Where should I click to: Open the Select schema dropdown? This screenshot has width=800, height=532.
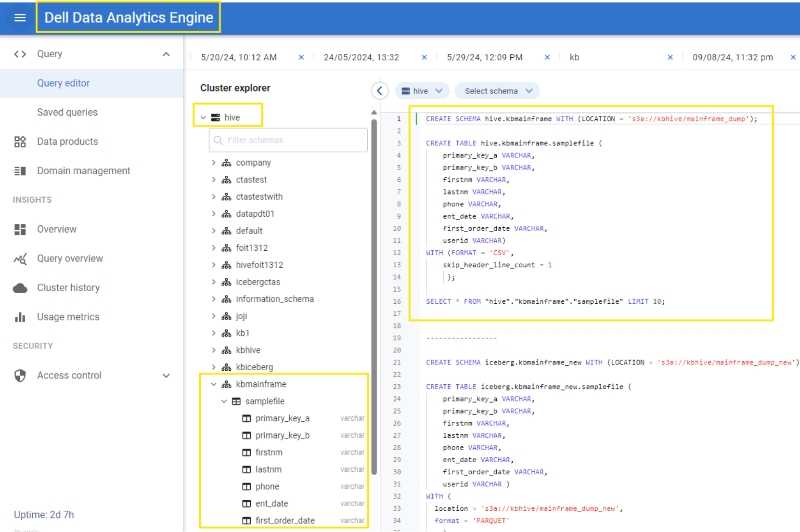click(x=497, y=91)
